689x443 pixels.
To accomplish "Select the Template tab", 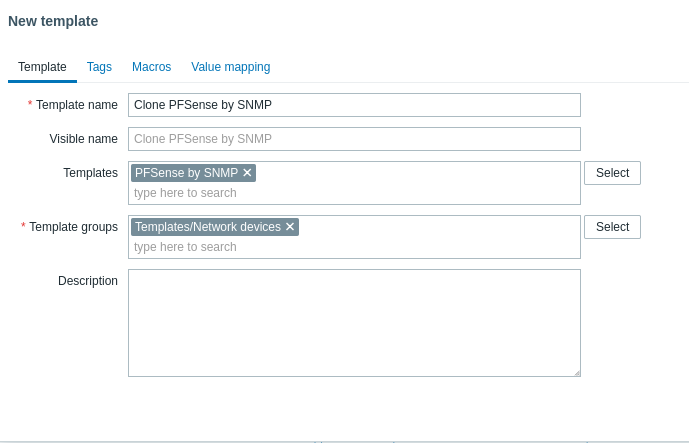I will pyautogui.click(x=42, y=67).
